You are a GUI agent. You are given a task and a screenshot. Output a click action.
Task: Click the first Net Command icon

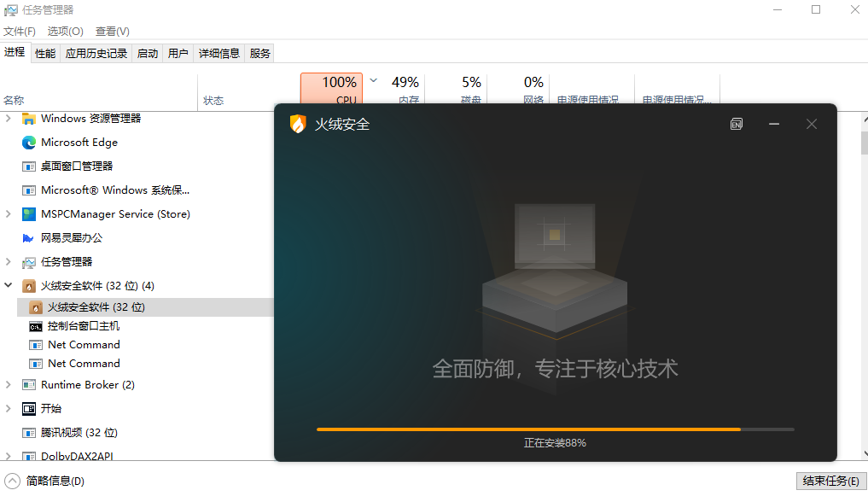[x=36, y=346]
